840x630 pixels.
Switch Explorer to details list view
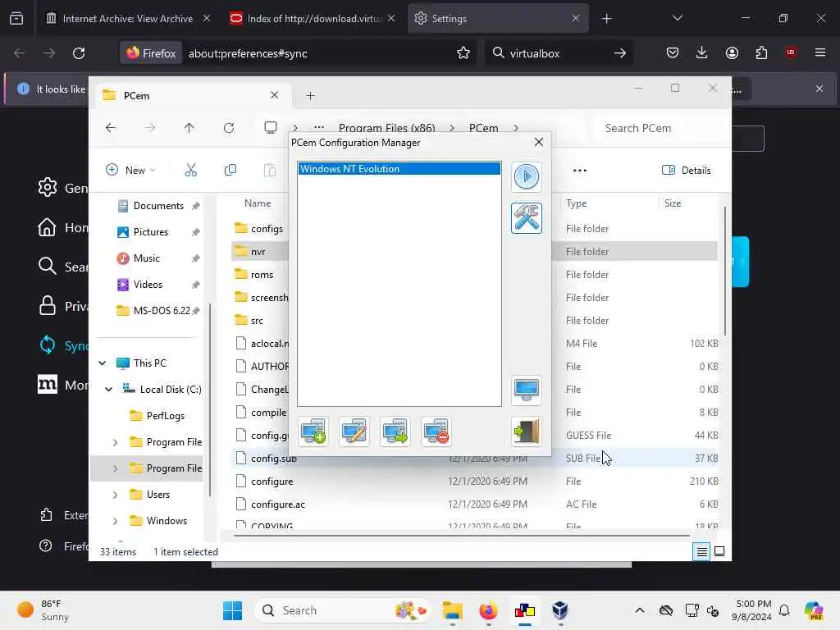(702, 552)
